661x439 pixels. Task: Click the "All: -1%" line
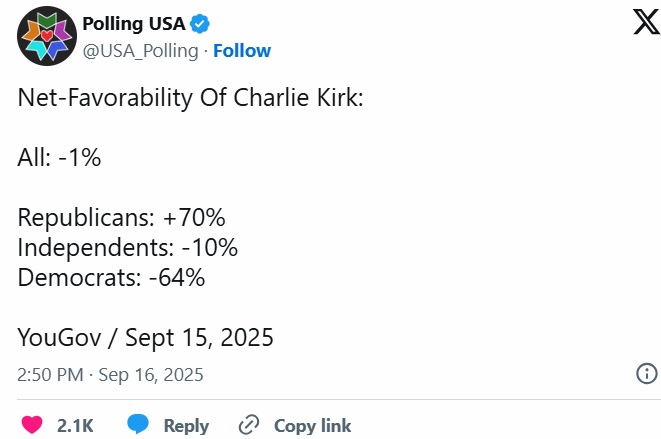(x=59, y=157)
